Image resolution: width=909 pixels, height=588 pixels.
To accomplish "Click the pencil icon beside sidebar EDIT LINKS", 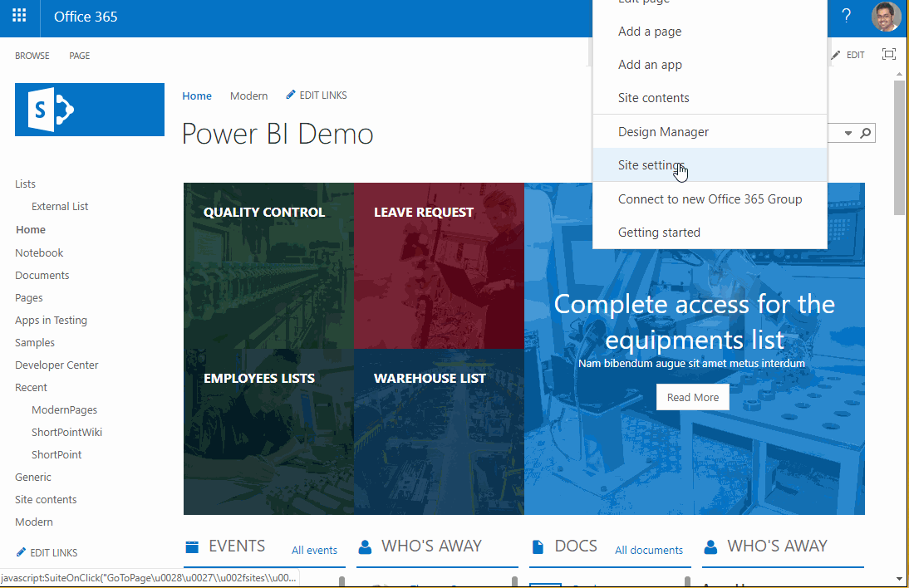I will [21, 552].
